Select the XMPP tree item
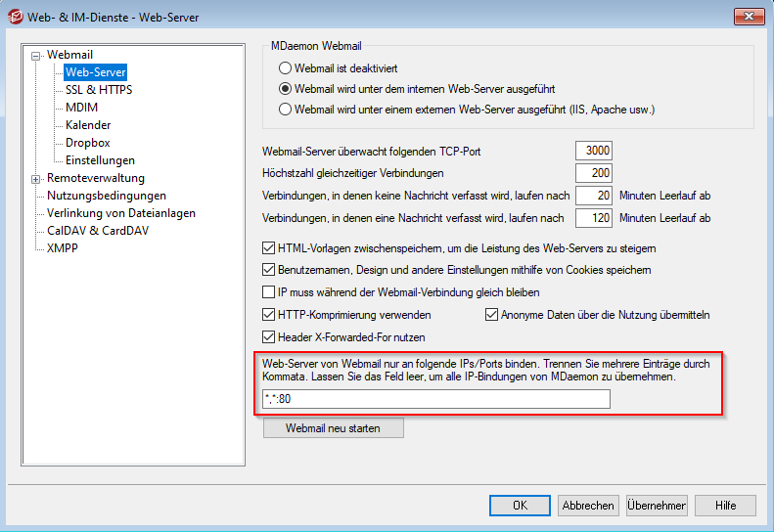The width and height of the screenshot is (774, 532). coord(64,248)
